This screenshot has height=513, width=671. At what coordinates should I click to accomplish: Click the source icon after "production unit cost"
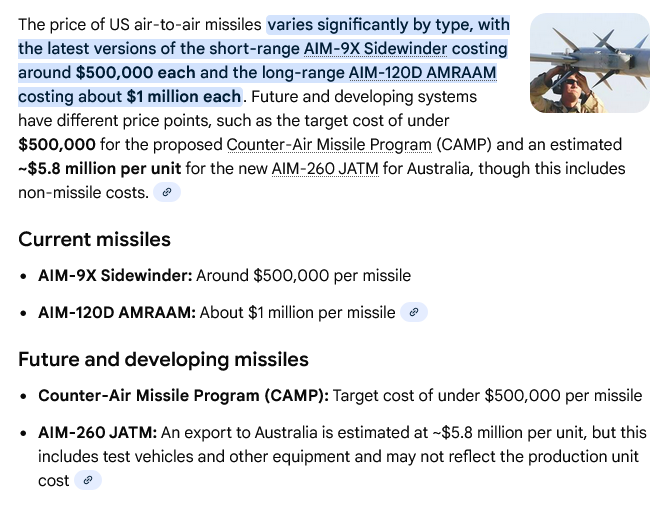(x=89, y=481)
